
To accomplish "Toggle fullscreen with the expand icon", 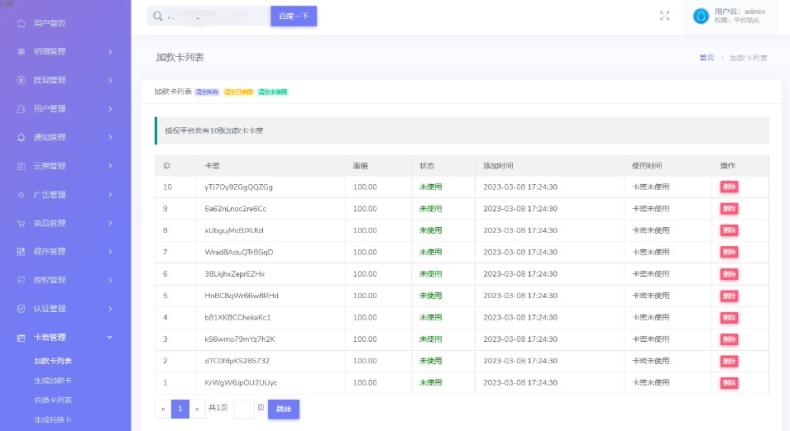I will coord(665,16).
